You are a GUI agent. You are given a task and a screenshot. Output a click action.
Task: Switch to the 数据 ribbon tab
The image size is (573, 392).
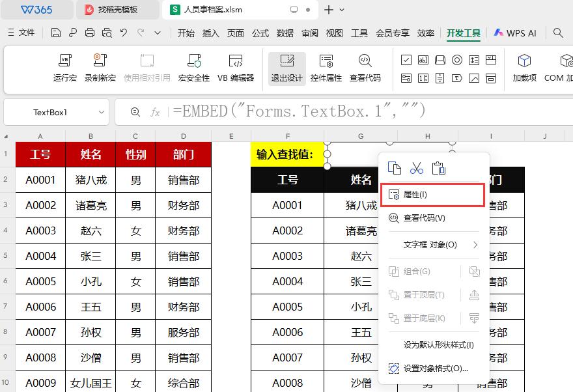point(285,33)
